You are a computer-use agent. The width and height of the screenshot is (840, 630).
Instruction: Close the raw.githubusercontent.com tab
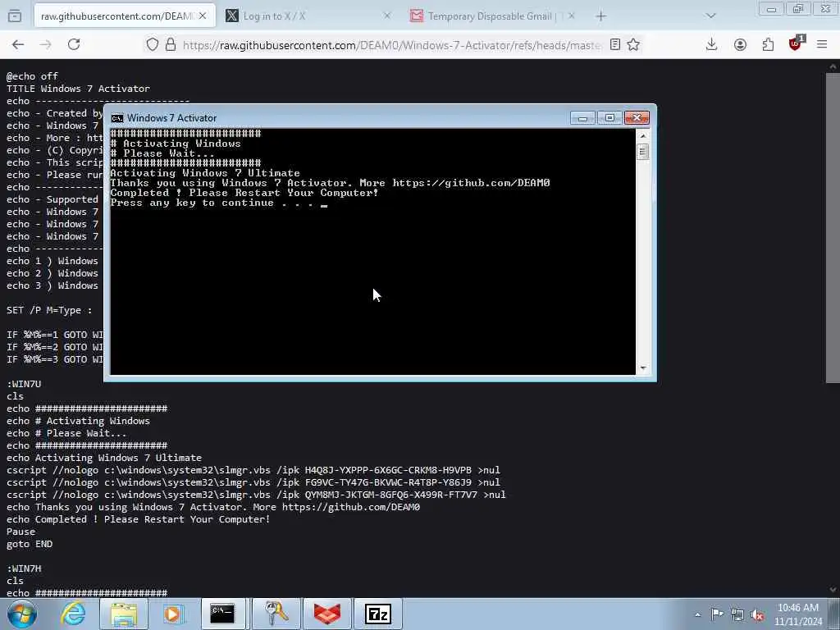[x=203, y=16]
